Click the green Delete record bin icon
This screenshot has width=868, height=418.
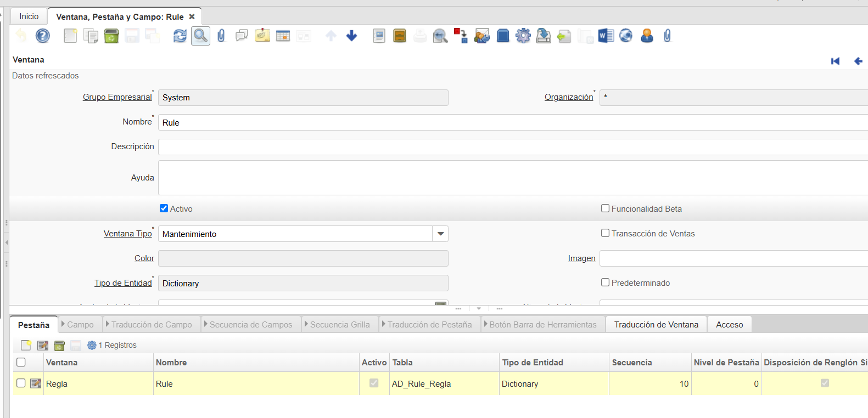[x=111, y=36]
